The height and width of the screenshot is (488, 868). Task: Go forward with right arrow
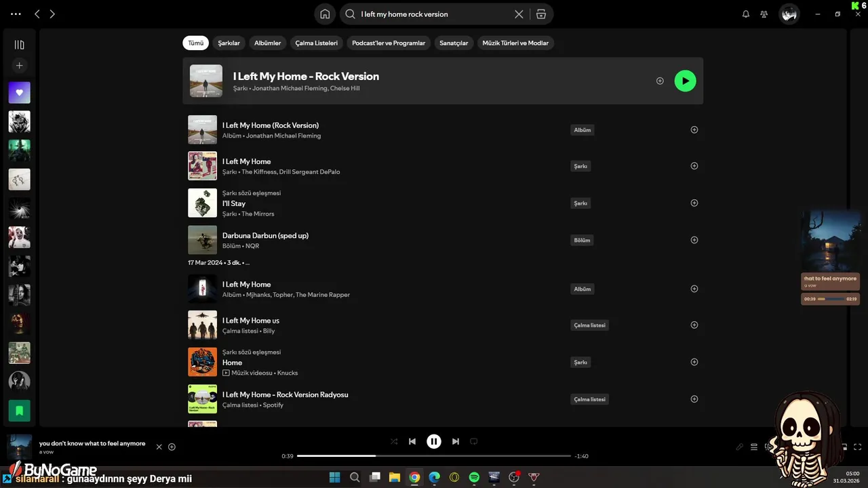tap(52, 14)
